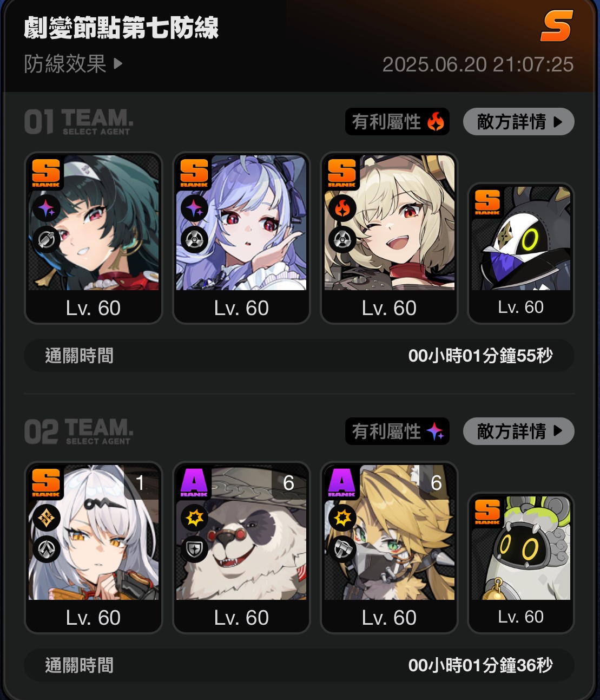
Task: Click the 劇變節點第七防線 title
Action: [x=121, y=28]
